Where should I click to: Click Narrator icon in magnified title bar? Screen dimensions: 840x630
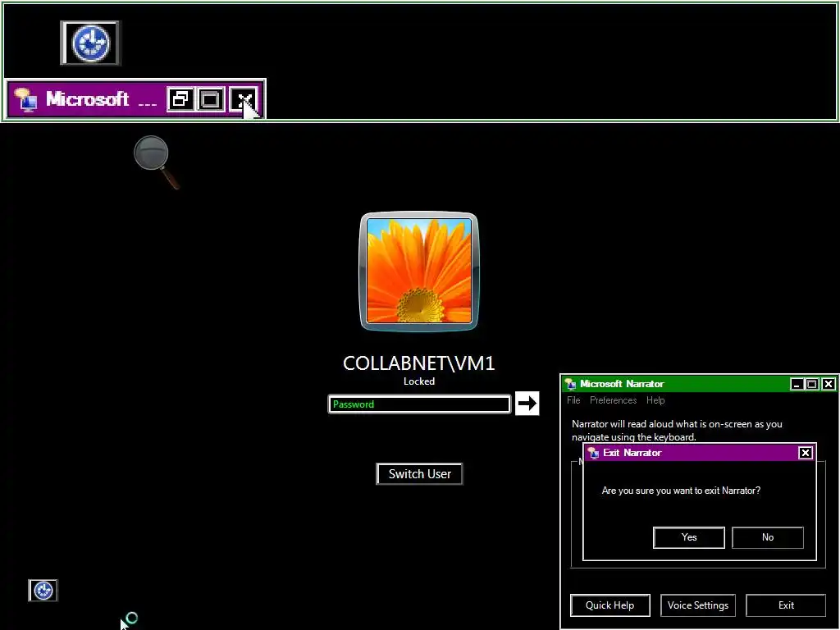[x=25, y=99]
